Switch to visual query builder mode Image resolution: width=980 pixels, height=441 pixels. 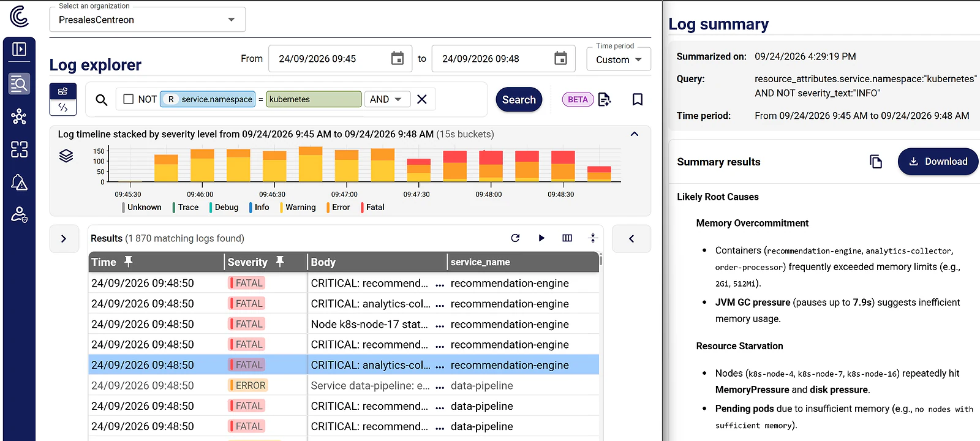63,91
